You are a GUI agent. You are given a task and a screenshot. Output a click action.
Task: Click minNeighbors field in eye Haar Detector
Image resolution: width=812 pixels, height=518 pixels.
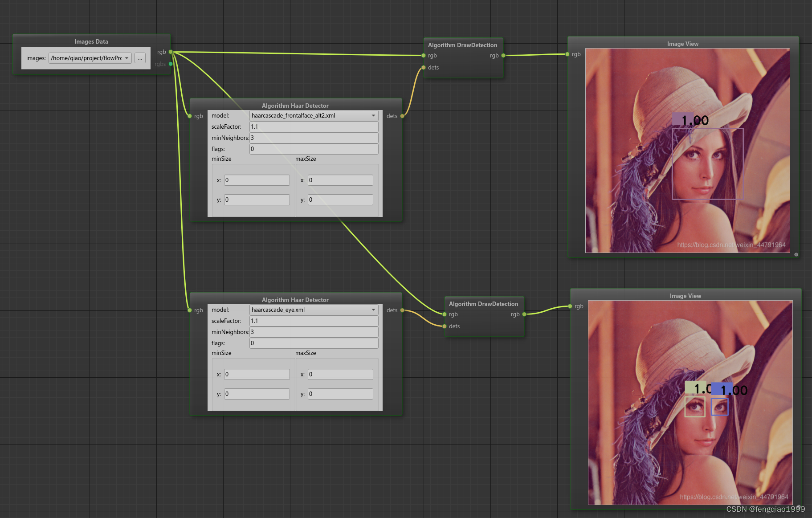click(314, 332)
